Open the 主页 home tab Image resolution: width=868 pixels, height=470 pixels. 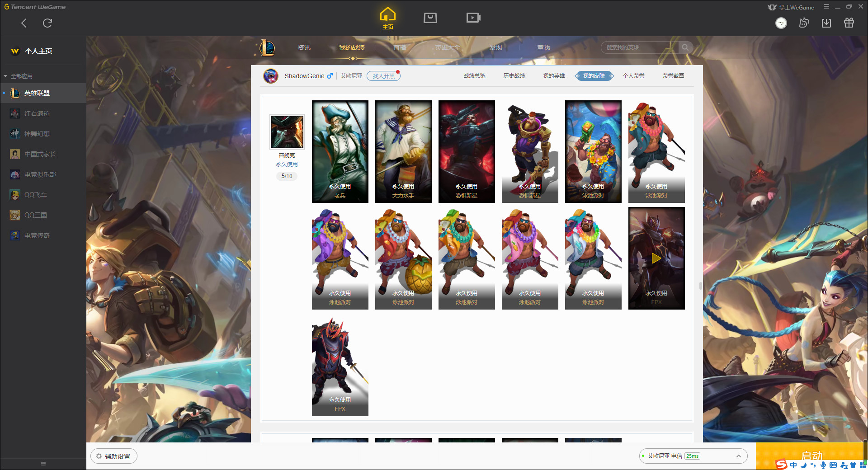click(388, 19)
